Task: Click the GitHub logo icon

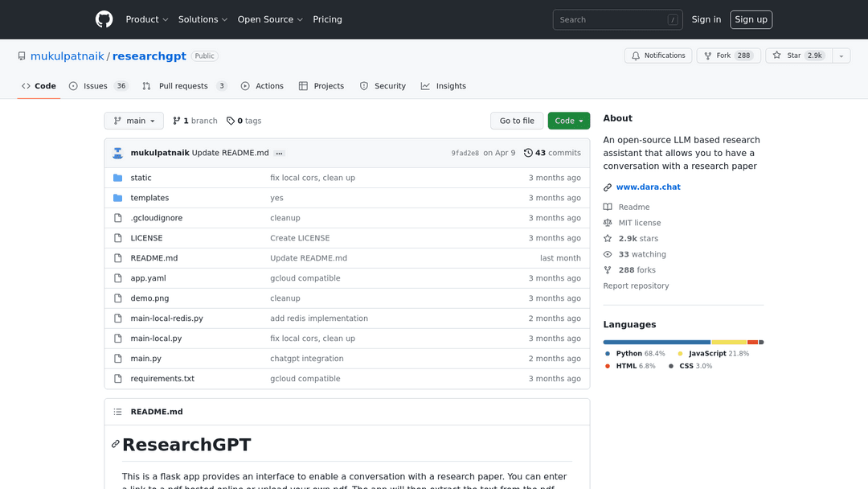Action: [104, 19]
